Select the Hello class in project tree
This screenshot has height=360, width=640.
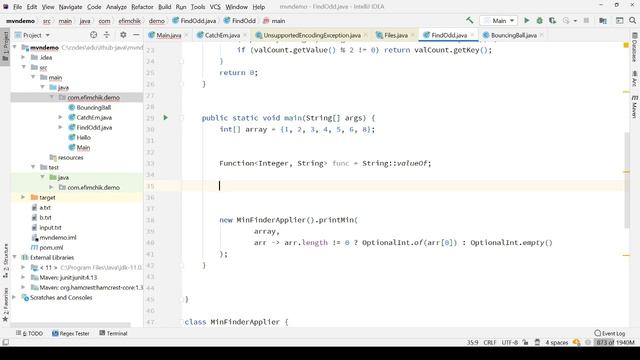[80, 137]
